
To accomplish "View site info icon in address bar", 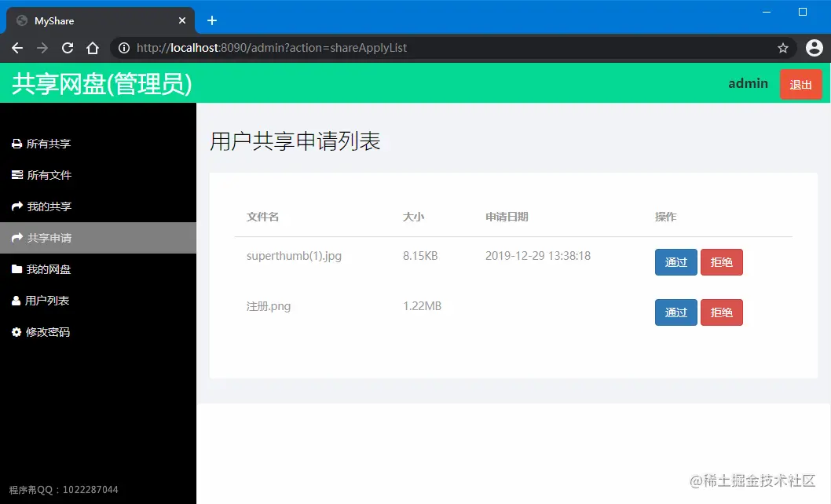I will tap(124, 48).
